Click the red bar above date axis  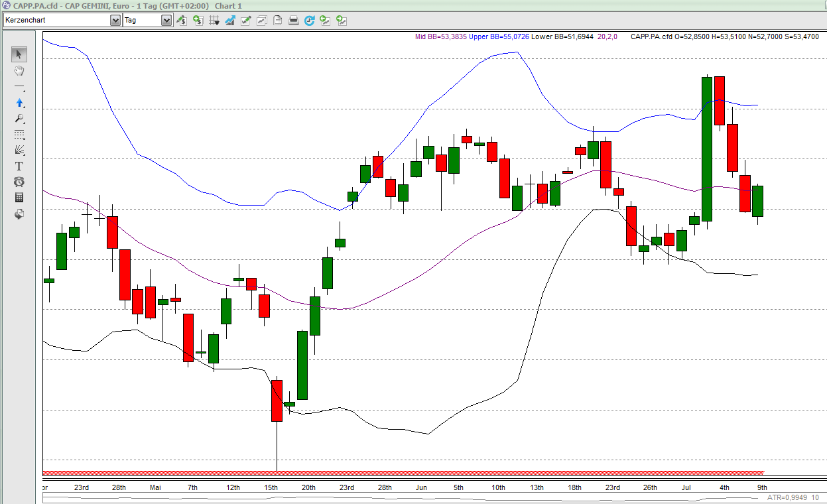pyautogui.click(x=403, y=472)
